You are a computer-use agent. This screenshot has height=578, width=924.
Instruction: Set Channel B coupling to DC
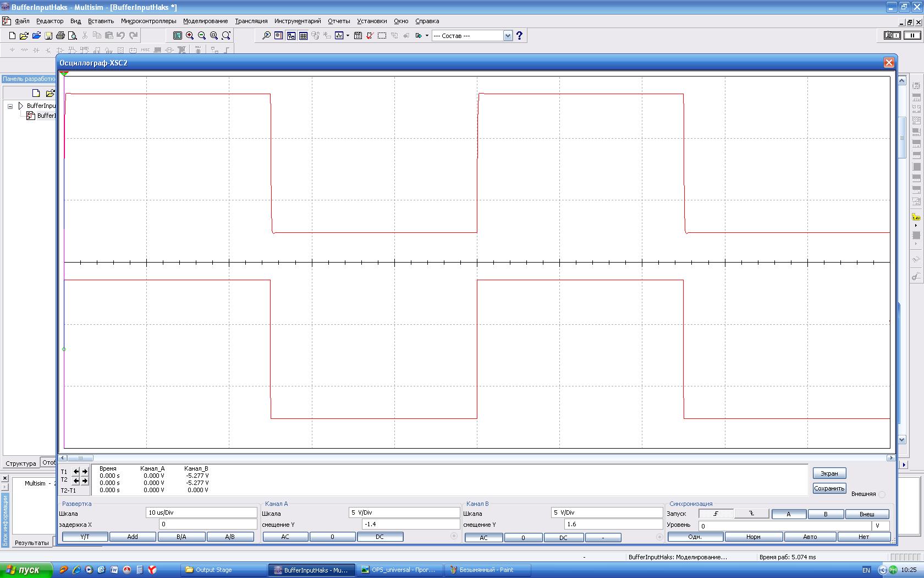(563, 538)
